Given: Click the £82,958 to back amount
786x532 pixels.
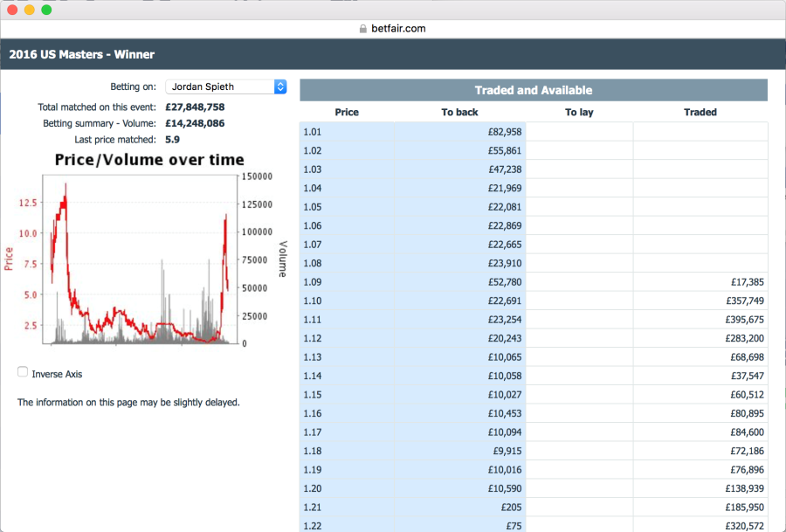Looking at the screenshot, I should pos(505,132).
